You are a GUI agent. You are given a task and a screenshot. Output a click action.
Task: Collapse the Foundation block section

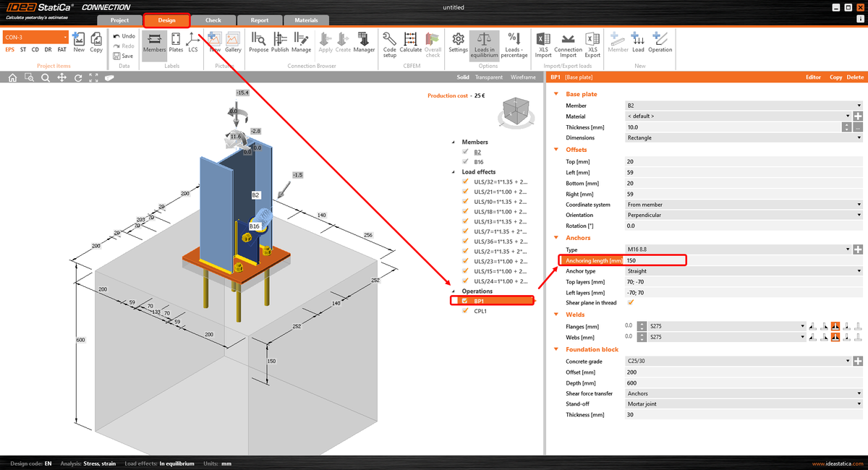pyautogui.click(x=555, y=349)
